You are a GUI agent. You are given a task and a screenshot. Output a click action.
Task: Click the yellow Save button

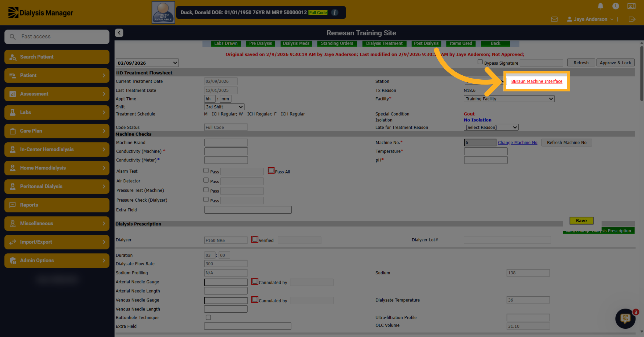pyautogui.click(x=581, y=221)
